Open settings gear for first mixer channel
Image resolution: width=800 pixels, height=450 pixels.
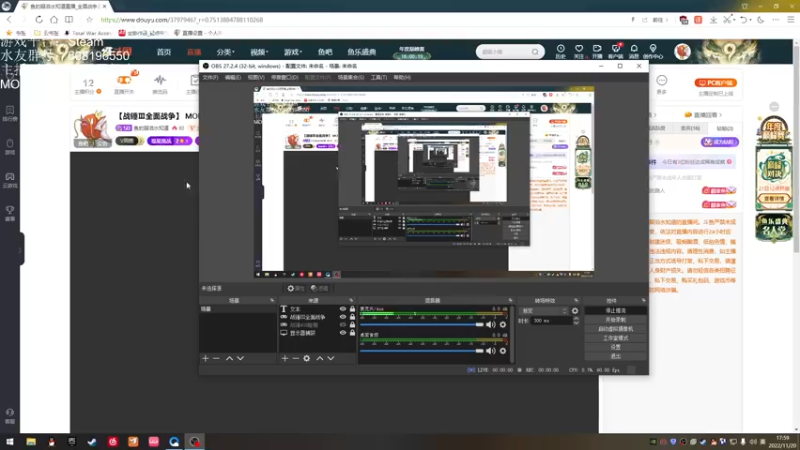(x=503, y=324)
